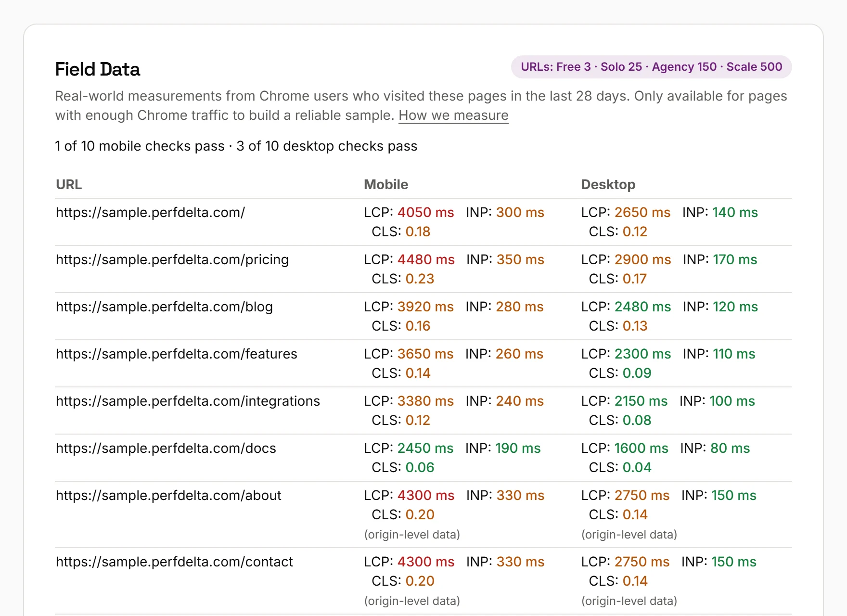The width and height of the screenshot is (847, 616).
Task: Click the mobile CLS value 0.18
Action: coord(418,232)
